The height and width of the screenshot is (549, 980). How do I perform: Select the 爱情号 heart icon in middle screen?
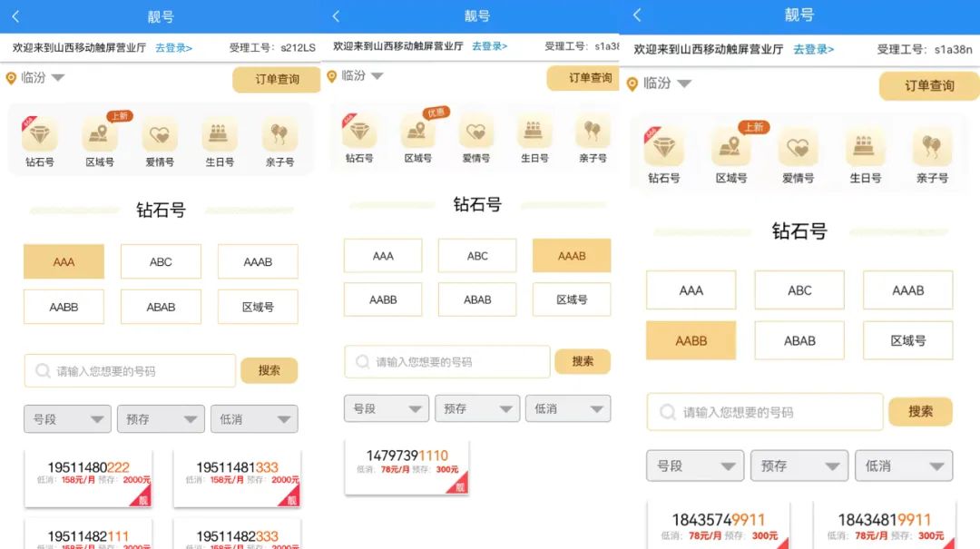(476, 132)
